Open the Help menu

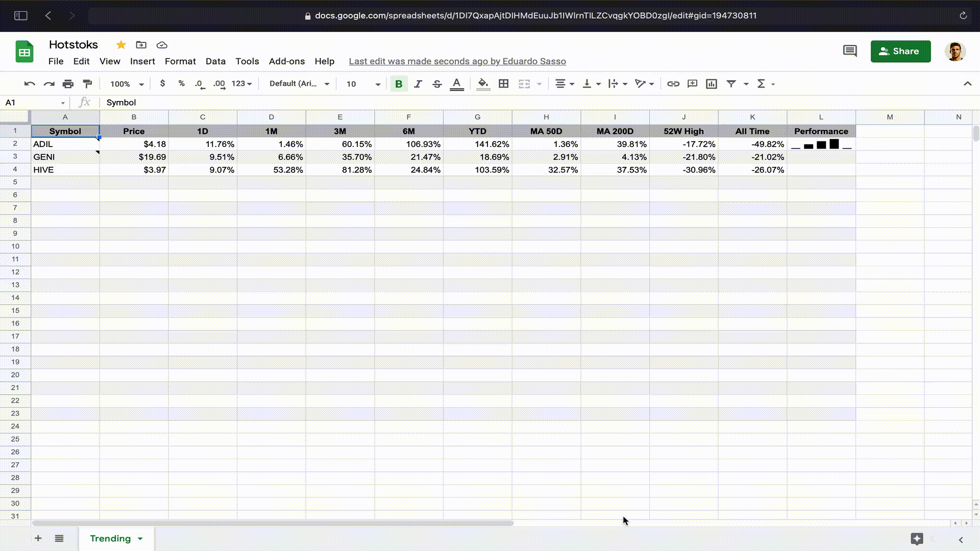[x=325, y=61]
